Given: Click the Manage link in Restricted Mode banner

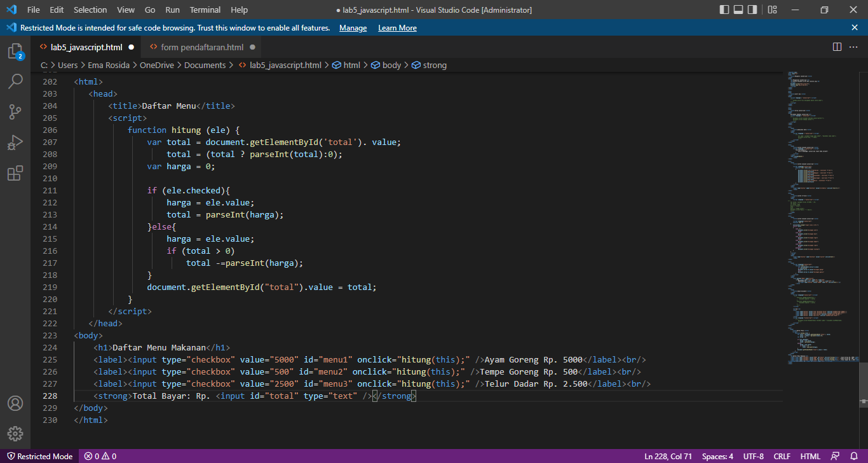Looking at the screenshot, I should click(353, 27).
